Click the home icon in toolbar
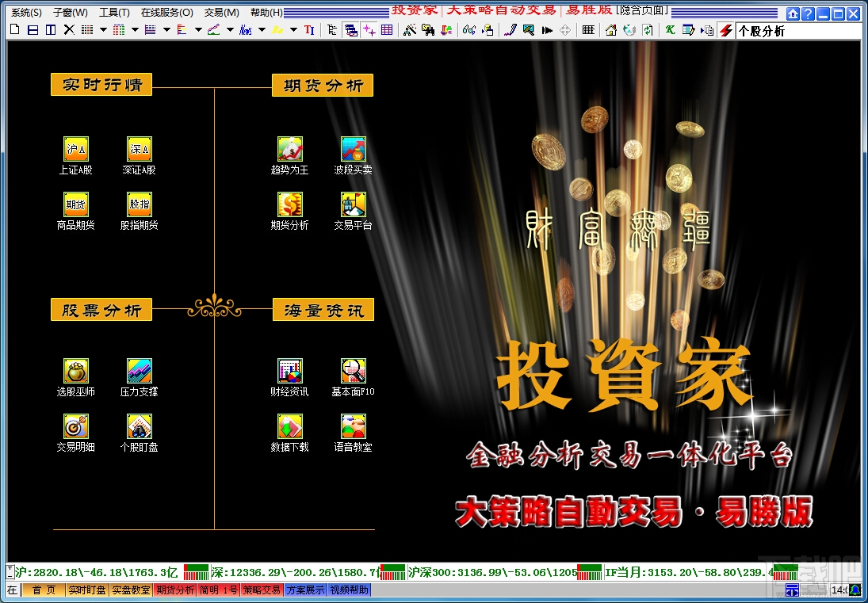This screenshot has width=868, height=603. coord(611,30)
